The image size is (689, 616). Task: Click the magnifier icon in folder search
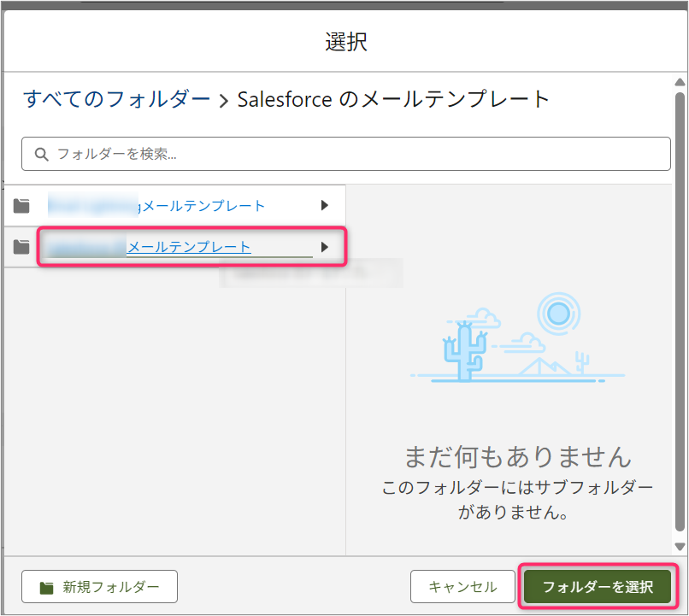pos(40,155)
